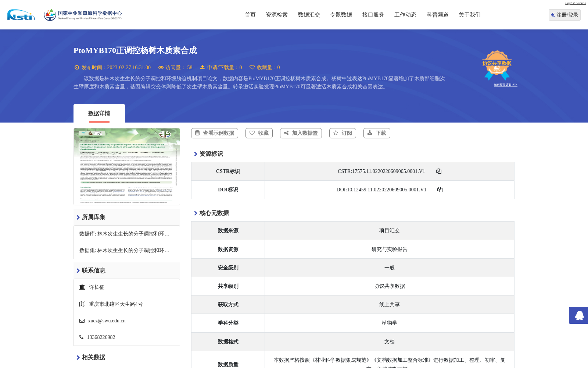The width and height of the screenshot is (588, 368).
Task: Go to 首页 in the navigation
Action: 250,15
